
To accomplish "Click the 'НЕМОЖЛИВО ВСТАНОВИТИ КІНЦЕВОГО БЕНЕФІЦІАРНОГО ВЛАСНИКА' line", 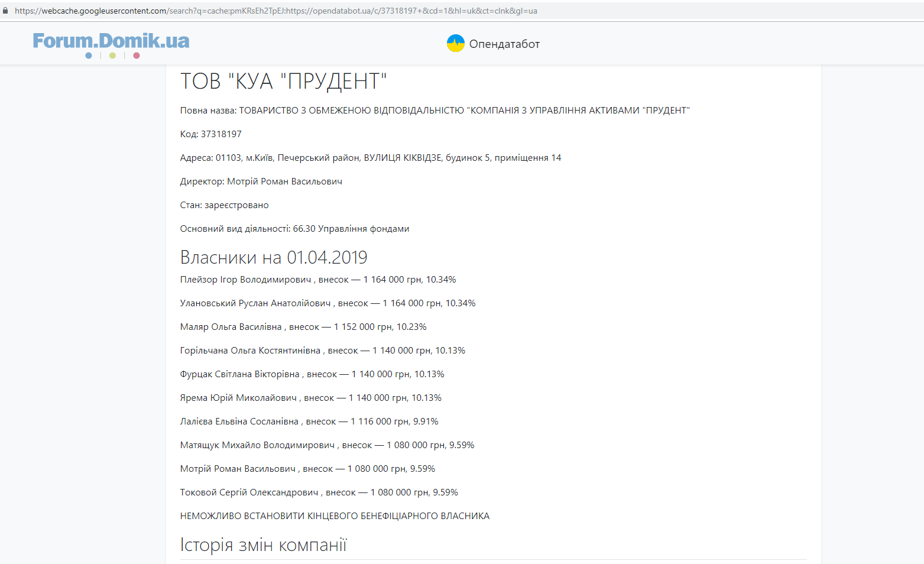I will click(x=335, y=516).
